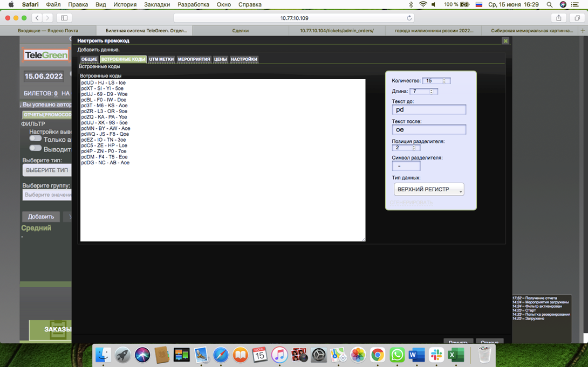Open WhatsApp from the dock

tap(397, 355)
